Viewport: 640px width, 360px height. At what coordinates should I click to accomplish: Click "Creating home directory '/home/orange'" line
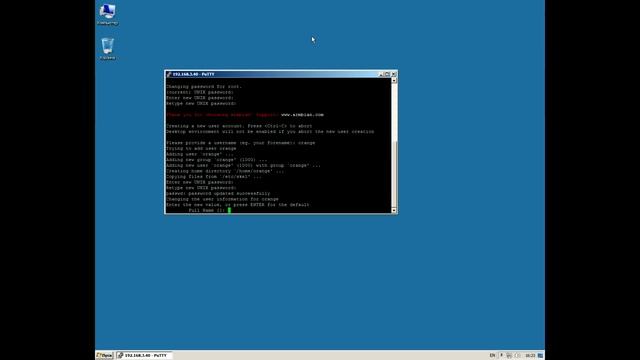(x=225, y=171)
